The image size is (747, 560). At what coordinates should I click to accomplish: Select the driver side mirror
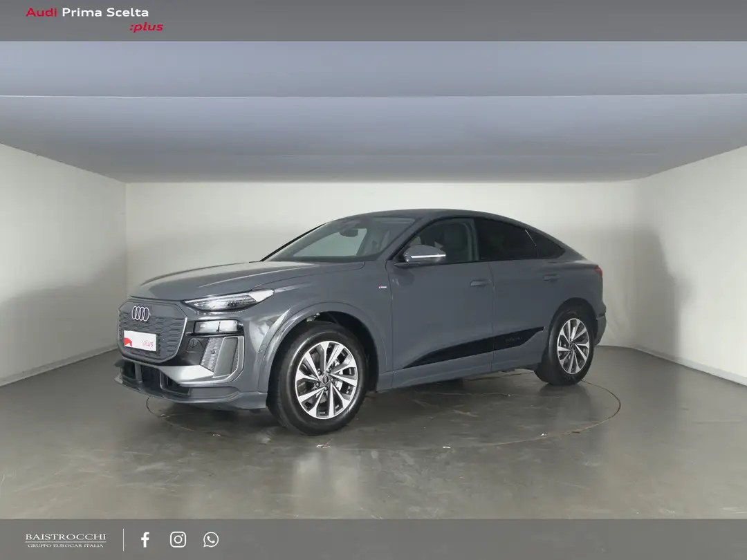pyautogui.click(x=423, y=254)
